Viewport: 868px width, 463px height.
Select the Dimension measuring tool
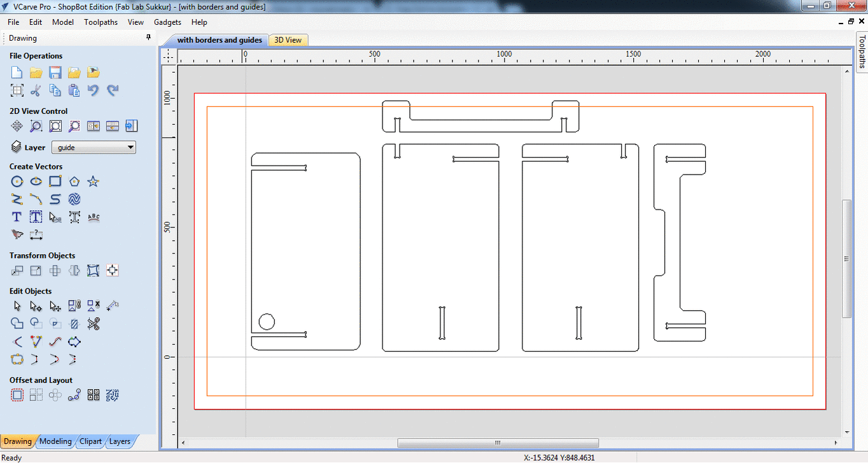(36, 235)
